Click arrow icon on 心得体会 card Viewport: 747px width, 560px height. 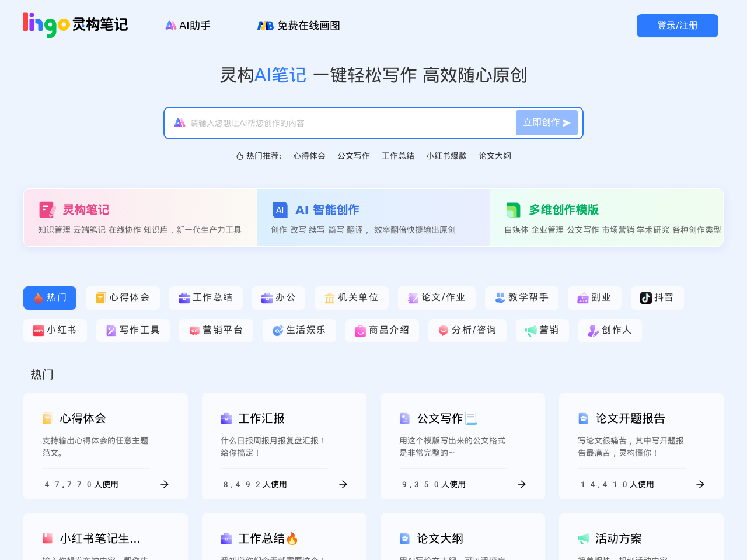point(165,484)
